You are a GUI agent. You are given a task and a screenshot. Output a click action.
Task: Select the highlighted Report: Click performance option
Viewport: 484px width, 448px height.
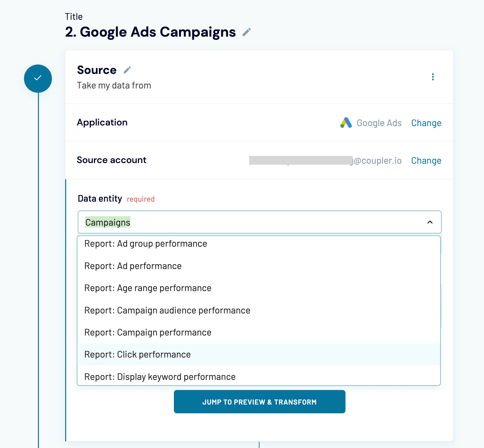(x=137, y=354)
